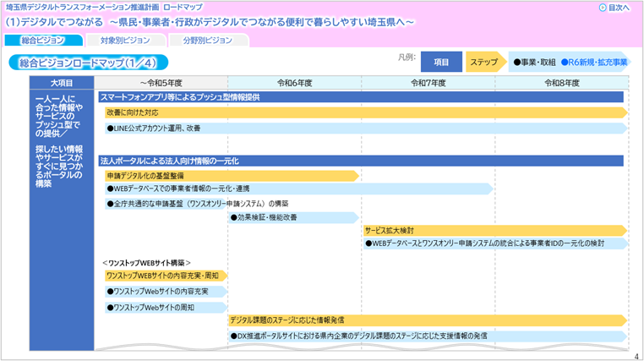Screen dimensions: 644x361
Task: Click the 令和6年度 column header
Action: pyautogui.click(x=294, y=83)
